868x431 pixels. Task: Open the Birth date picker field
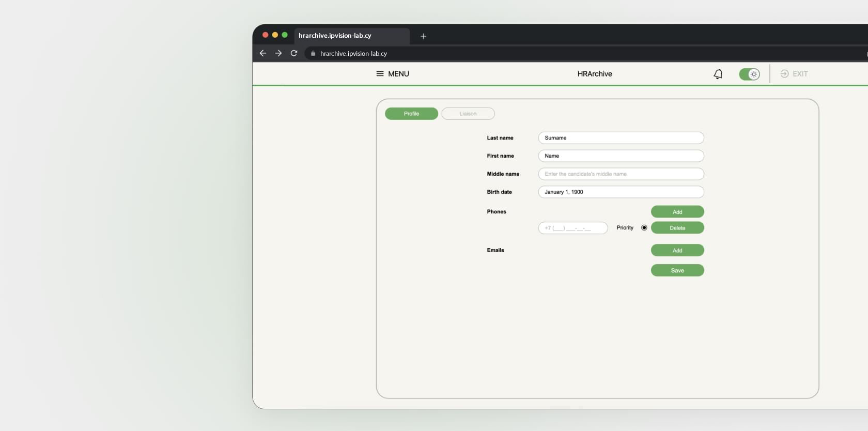tap(621, 192)
